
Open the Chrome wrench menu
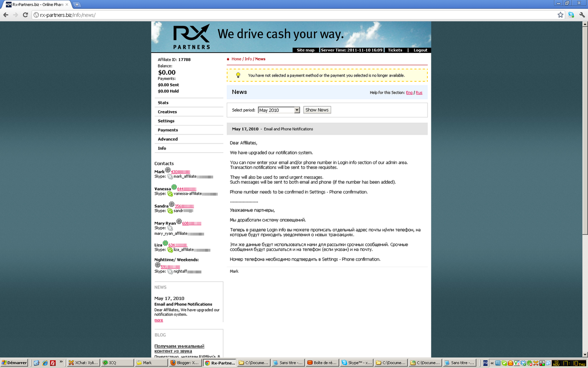pyautogui.click(x=582, y=15)
